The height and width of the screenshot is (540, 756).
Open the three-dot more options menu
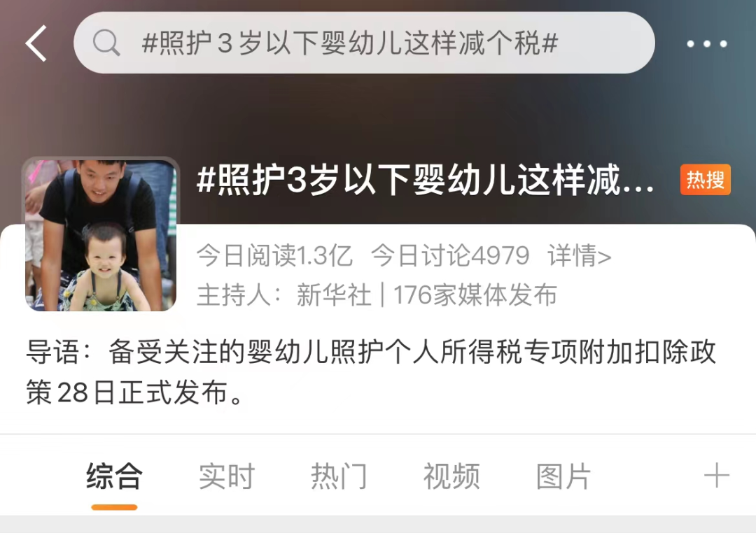(x=707, y=44)
